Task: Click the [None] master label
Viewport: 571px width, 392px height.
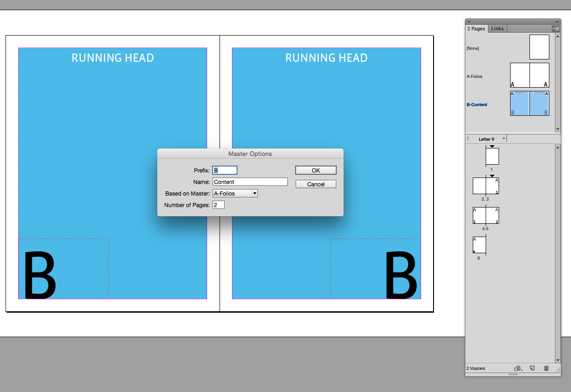Action: pos(473,48)
